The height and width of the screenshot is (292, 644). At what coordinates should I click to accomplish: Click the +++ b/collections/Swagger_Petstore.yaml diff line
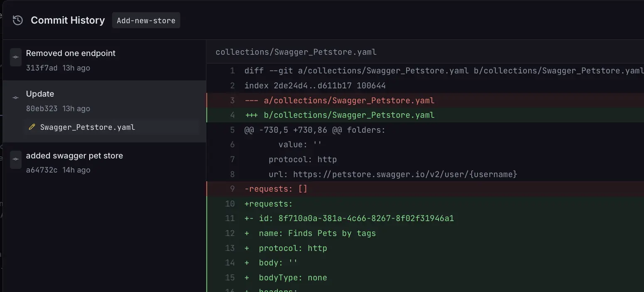[339, 115]
